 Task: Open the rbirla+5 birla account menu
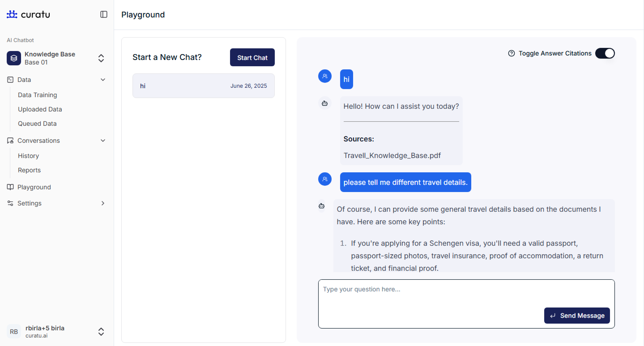(101, 331)
